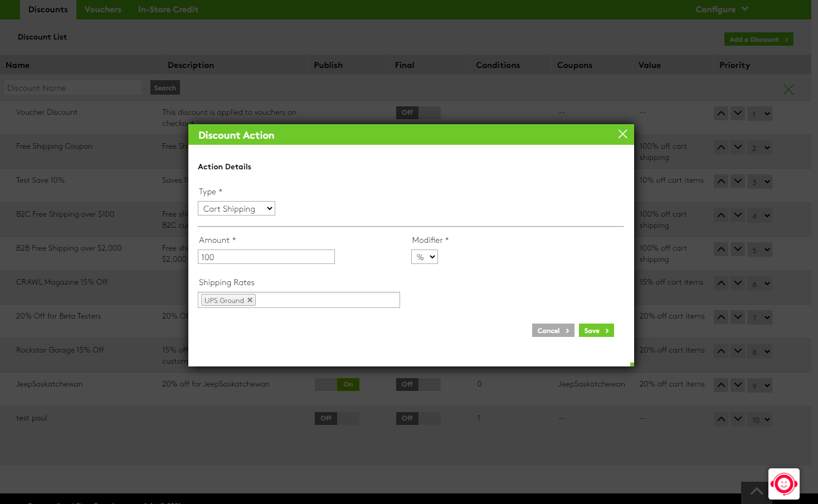Move JeepSaskatchewan priority up

point(720,385)
